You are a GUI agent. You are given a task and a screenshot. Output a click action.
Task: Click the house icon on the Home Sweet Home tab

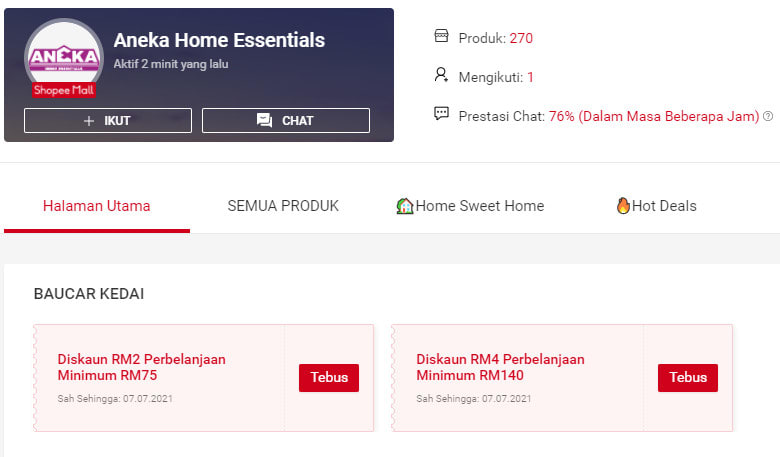404,206
